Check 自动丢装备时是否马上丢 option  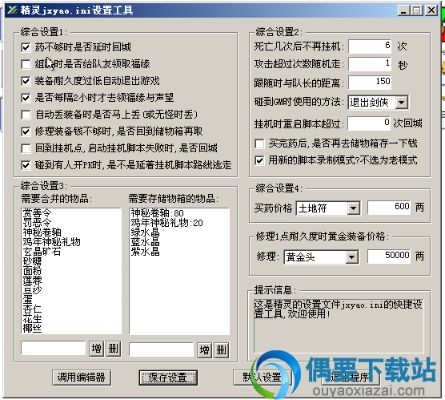point(26,115)
